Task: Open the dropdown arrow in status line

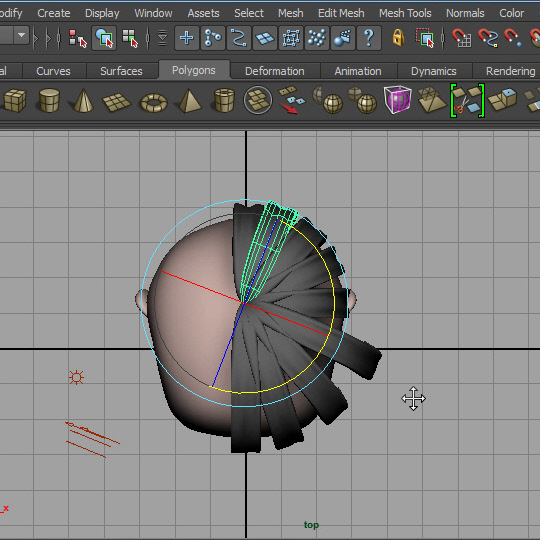Action: pyautogui.click(x=21, y=35)
